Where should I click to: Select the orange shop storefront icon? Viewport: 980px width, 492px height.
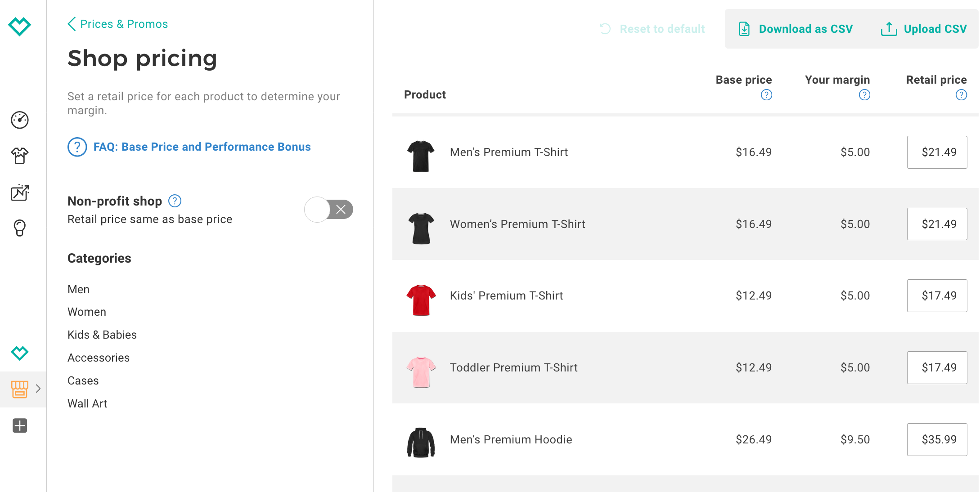point(19,389)
